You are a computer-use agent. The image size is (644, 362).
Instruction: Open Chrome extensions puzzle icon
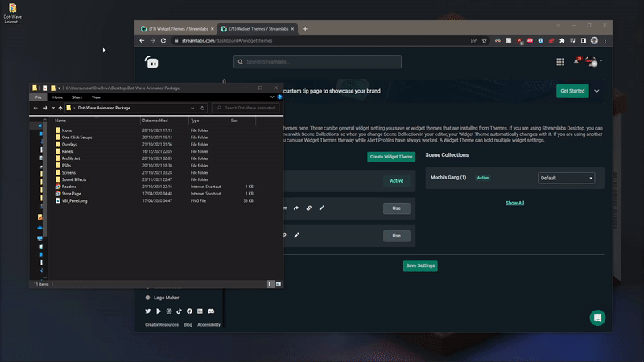click(562, 41)
